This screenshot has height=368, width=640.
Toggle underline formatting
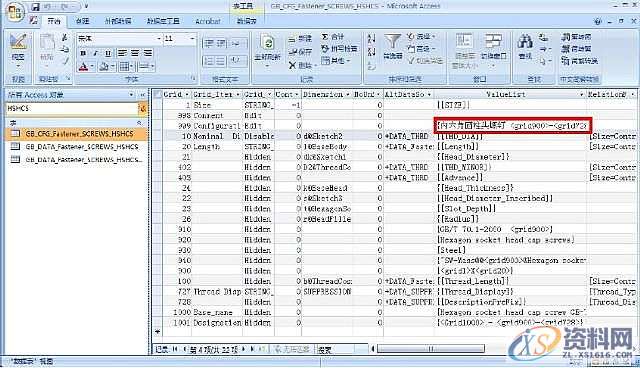coord(108,53)
